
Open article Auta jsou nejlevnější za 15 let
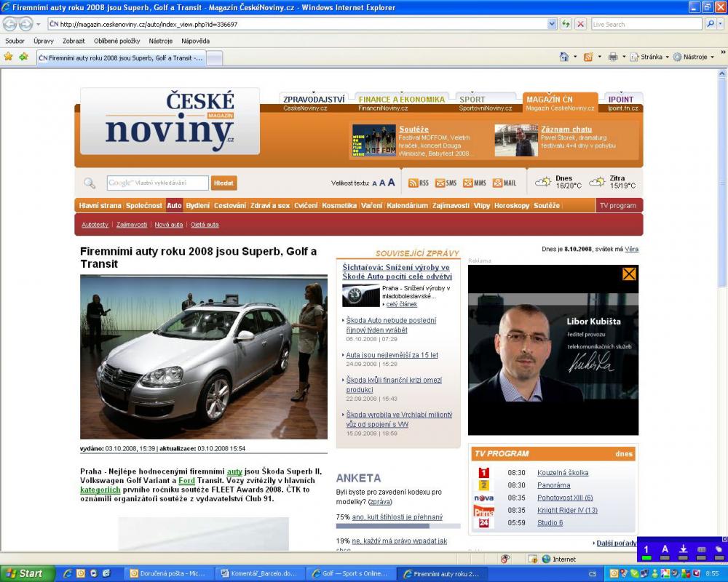[x=392, y=355]
